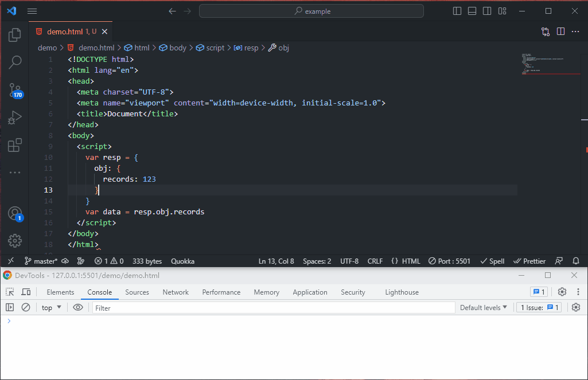The height and width of the screenshot is (380, 588).
Task: Click the Prettier status bar button
Action: pyautogui.click(x=529, y=261)
